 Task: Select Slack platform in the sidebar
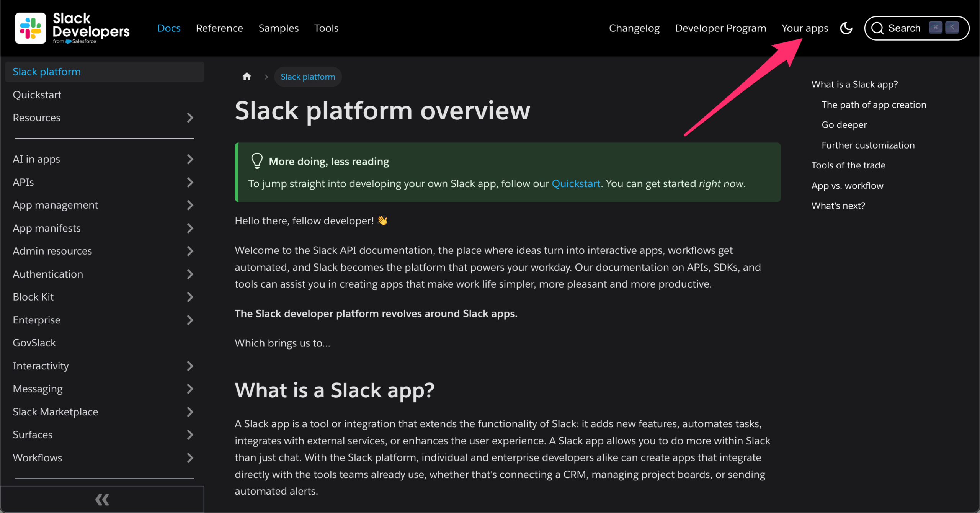105,72
